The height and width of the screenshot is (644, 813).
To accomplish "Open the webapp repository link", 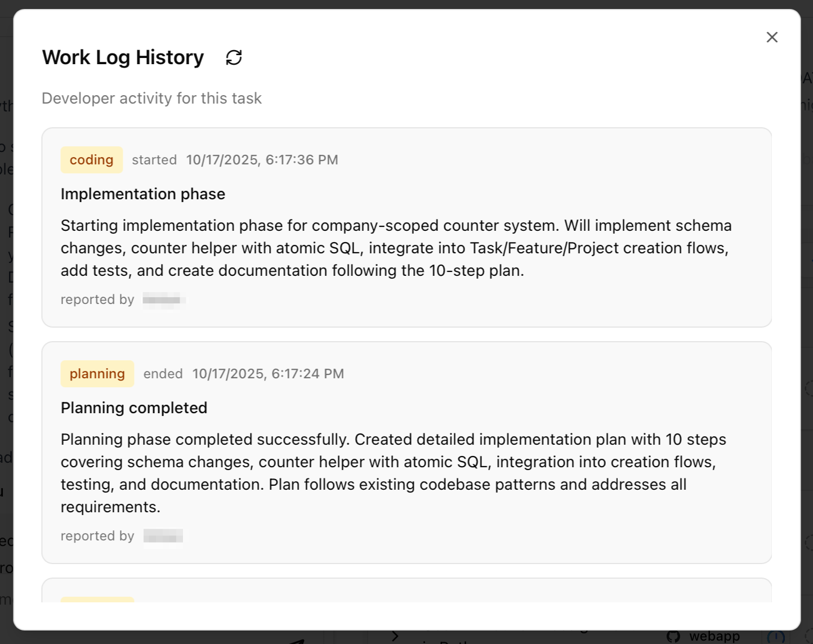I will [x=714, y=637].
